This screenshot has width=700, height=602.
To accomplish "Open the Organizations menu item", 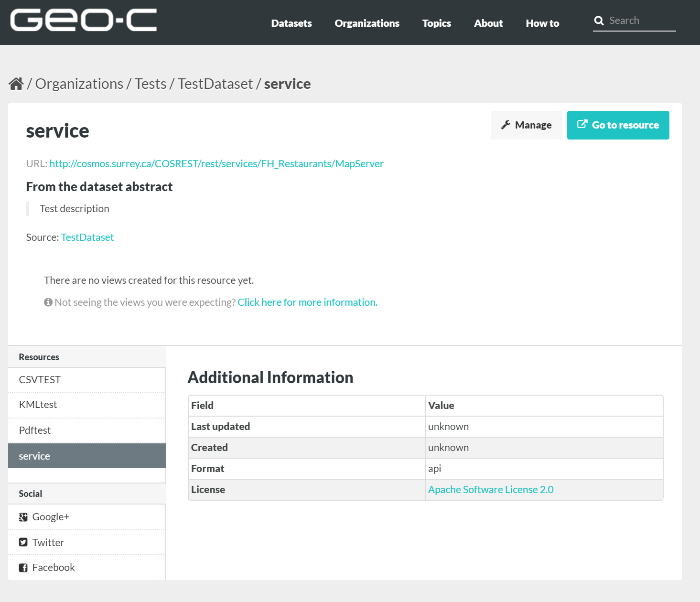I will [x=367, y=23].
